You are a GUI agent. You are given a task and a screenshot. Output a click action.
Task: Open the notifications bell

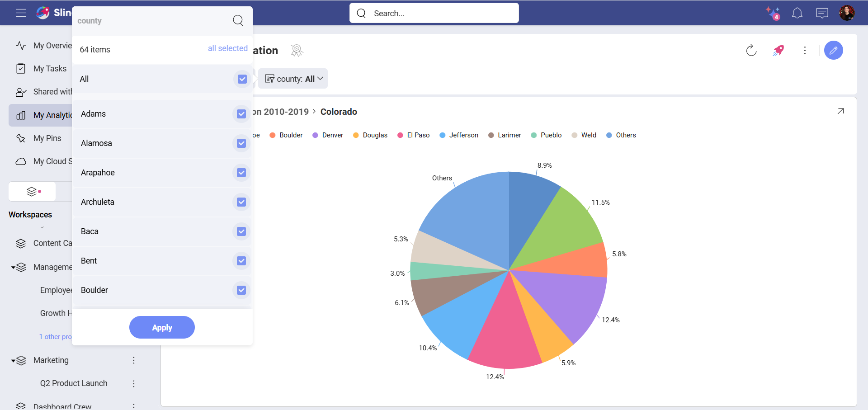pos(797,13)
